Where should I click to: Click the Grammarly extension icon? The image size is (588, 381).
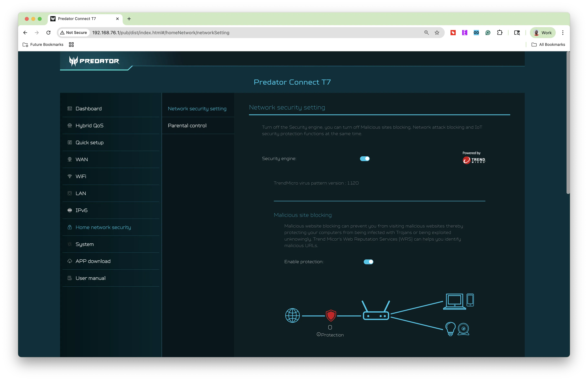click(488, 33)
